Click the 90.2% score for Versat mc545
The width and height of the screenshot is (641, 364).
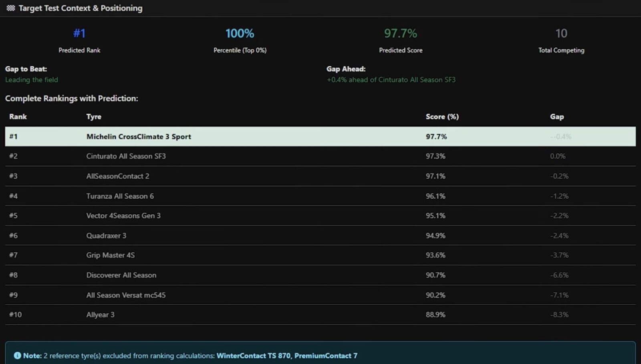tap(435, 295)
